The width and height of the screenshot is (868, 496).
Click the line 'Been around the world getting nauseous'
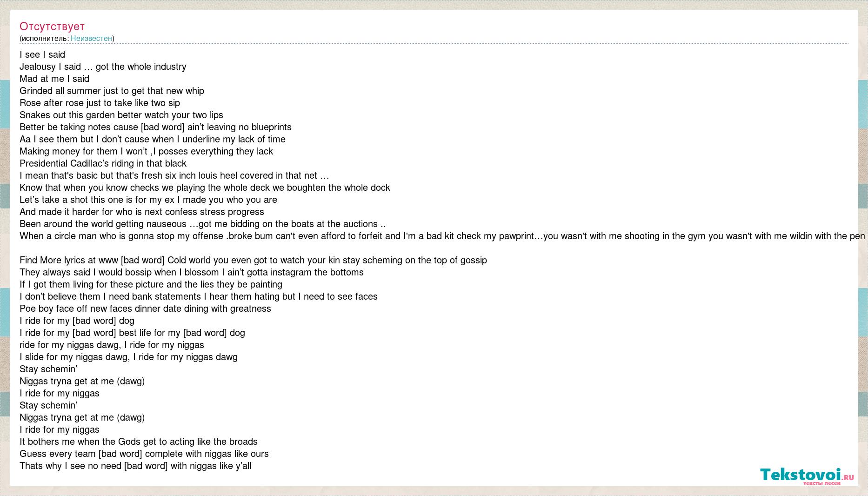[x=203, y=224]
